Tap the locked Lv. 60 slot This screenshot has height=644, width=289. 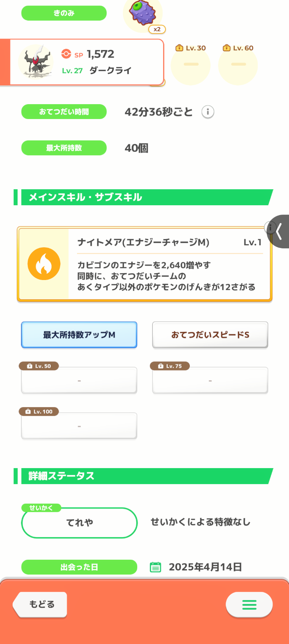[238, 64]
